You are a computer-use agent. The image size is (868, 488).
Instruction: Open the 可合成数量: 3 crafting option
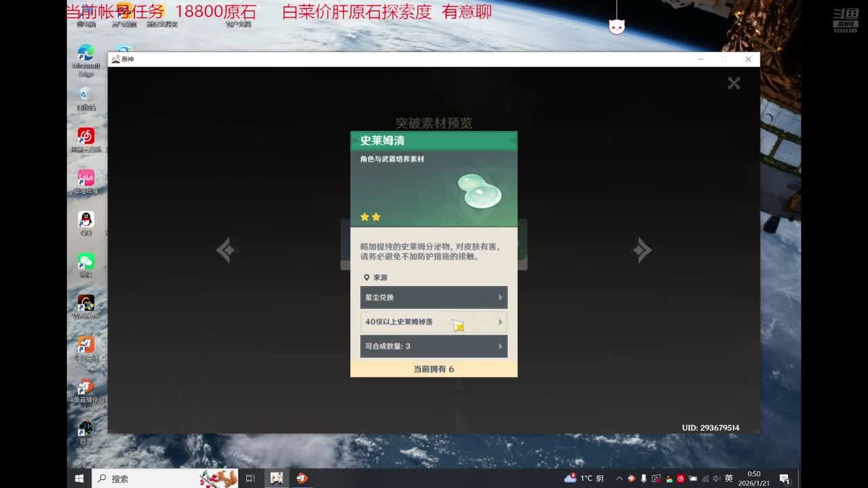(433, 346)
